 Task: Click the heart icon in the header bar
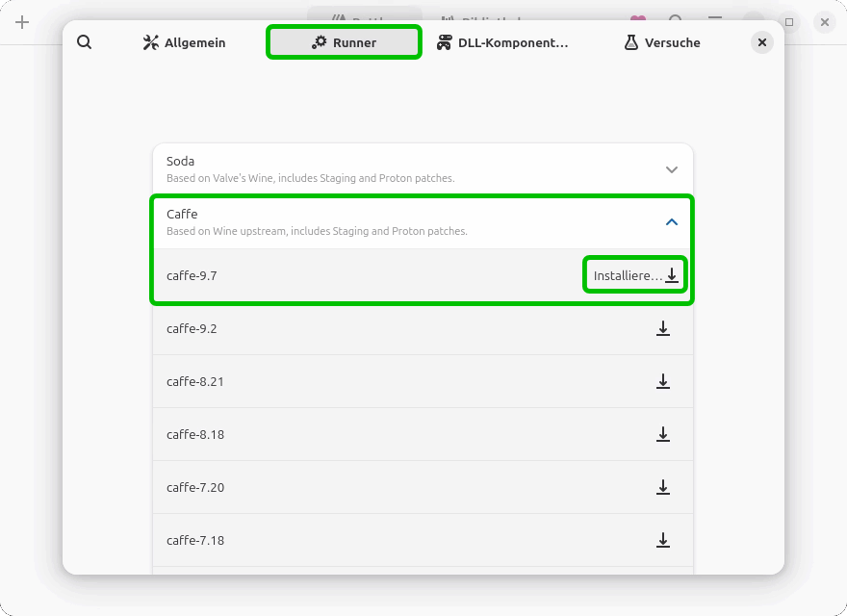(637, 20)
